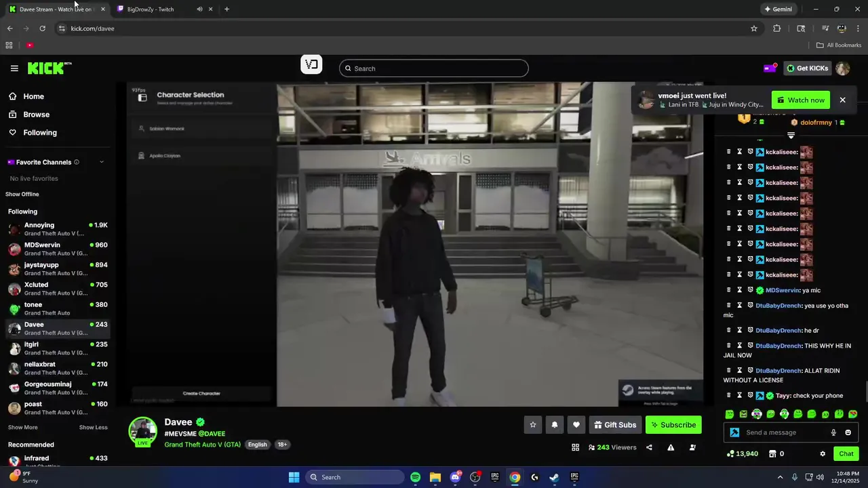
Task: Open itgirl channel in sidebar
Action: coord(58,348)
